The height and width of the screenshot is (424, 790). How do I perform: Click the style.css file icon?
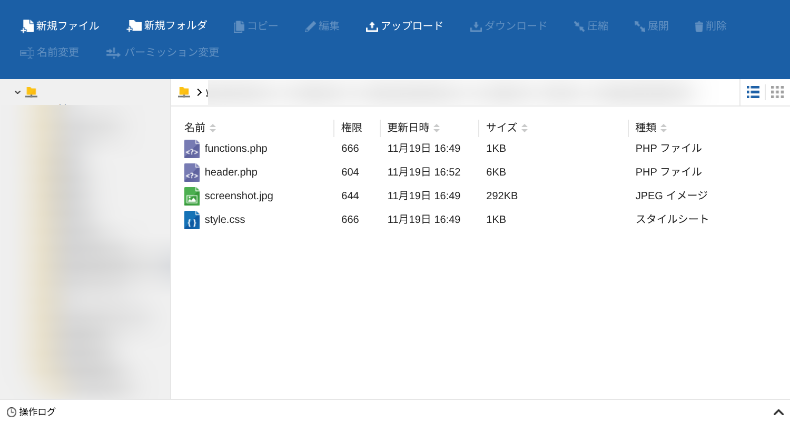pyautogui.click(x=192, y=220)
